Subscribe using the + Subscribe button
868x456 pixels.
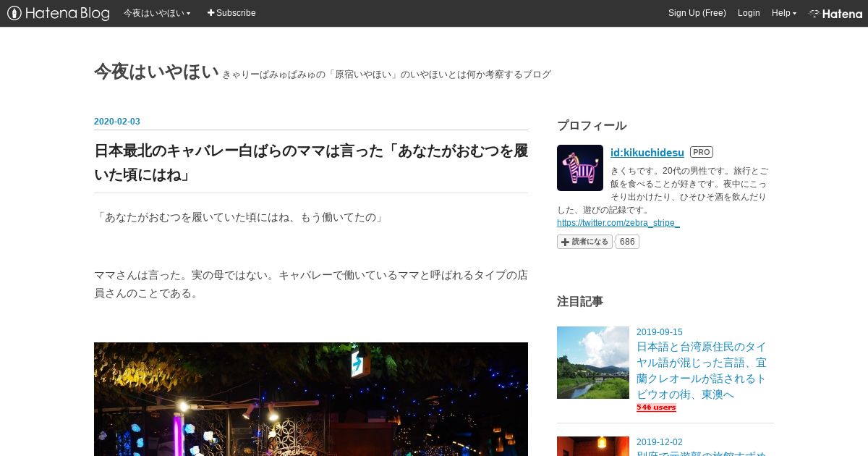(231, 13)
